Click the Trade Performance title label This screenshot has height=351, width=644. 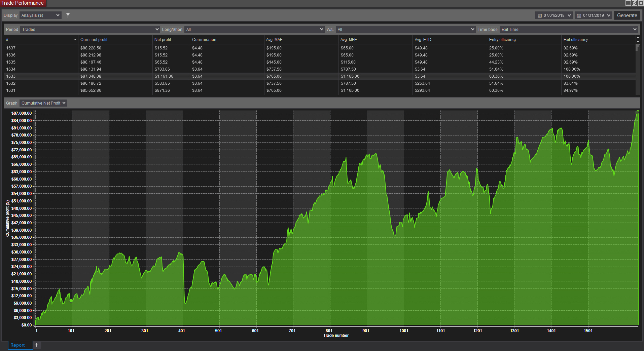click(x=23, y=3)
